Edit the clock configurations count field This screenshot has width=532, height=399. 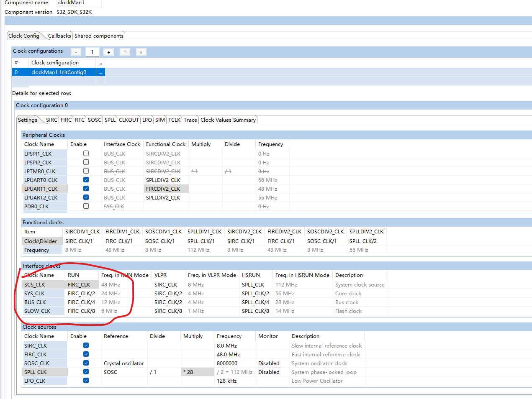tap(92, 52)
